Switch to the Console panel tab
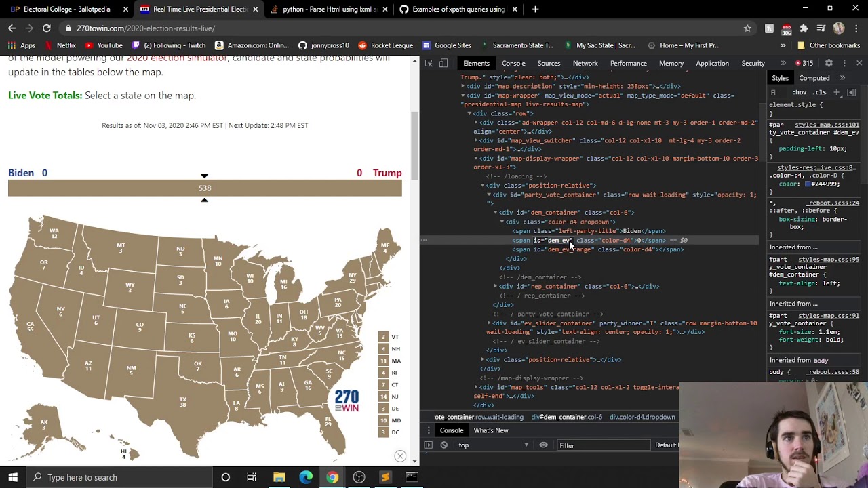Viewport: 868px width, 488px height. coord(513,63)
